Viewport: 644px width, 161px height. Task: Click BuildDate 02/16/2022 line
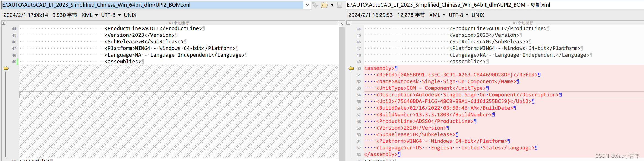(x=445, y=108)
